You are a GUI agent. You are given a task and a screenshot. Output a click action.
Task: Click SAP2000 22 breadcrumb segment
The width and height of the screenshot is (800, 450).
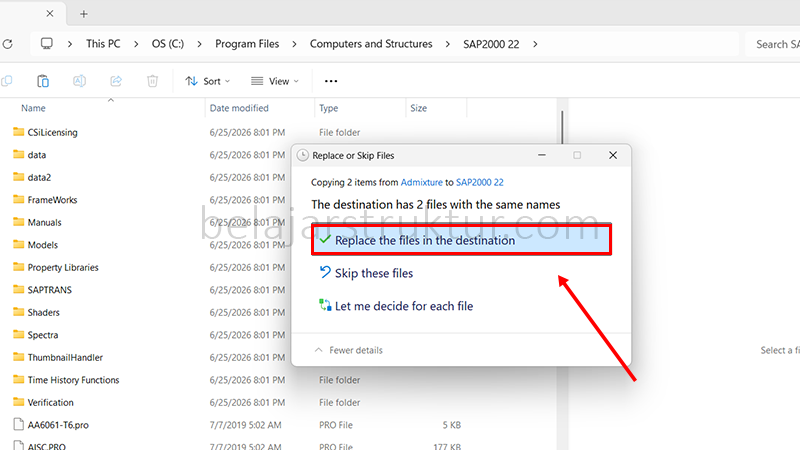(x=491, y=44)
